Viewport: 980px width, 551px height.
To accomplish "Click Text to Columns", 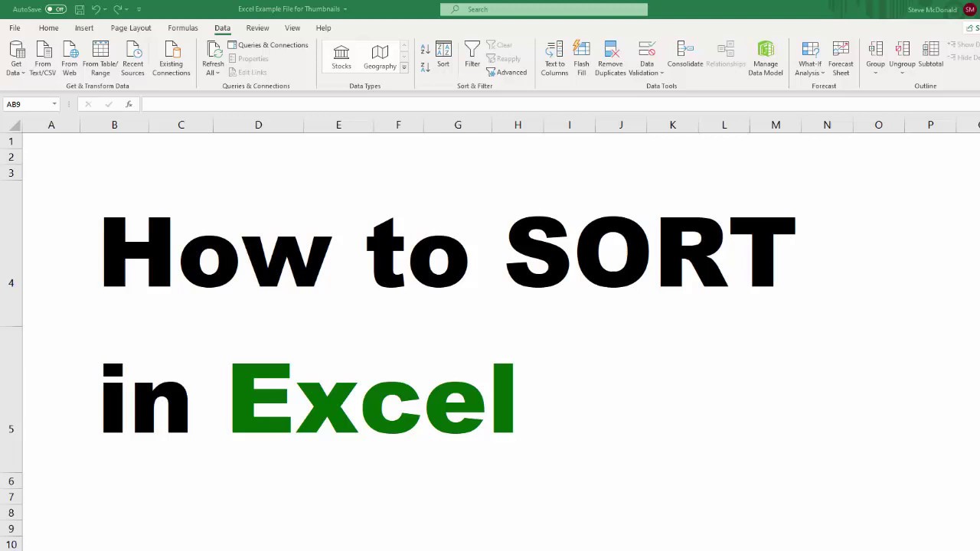I will [x=554, y=59].
